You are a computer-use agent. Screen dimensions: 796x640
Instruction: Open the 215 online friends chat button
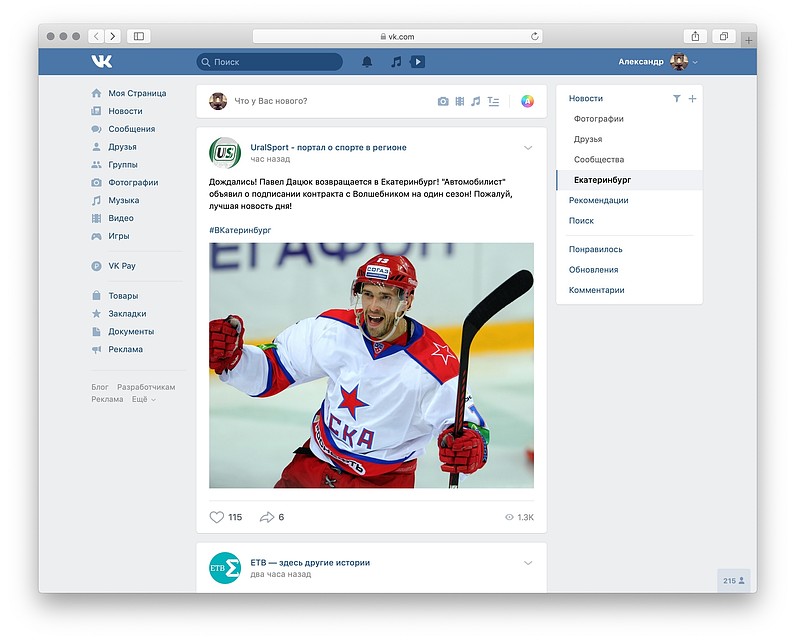click(734, 581)
